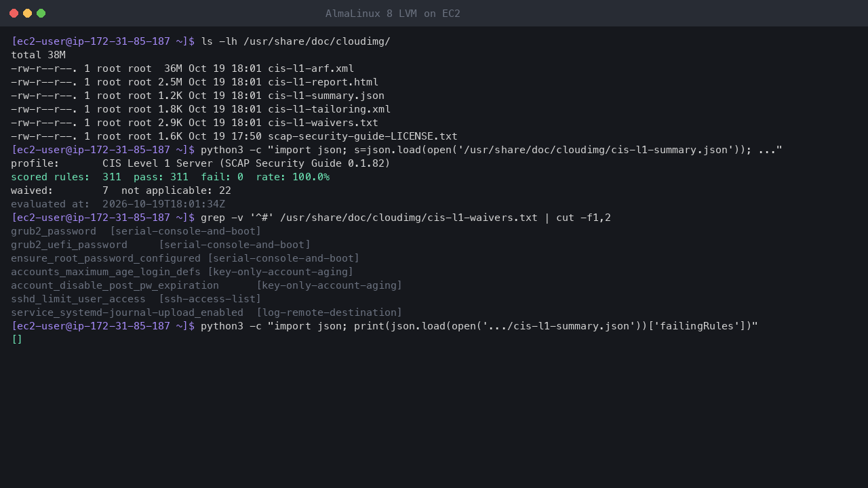Viewport: 868px width, 488px height.
Task: Click the grep -v waivers command text
Action: point(406,218)
